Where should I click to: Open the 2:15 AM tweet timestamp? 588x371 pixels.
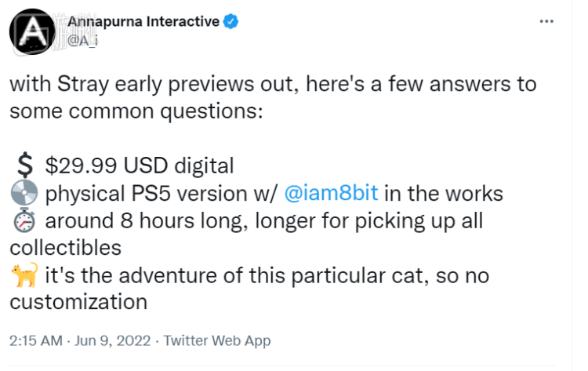click(x=34, y=340)
